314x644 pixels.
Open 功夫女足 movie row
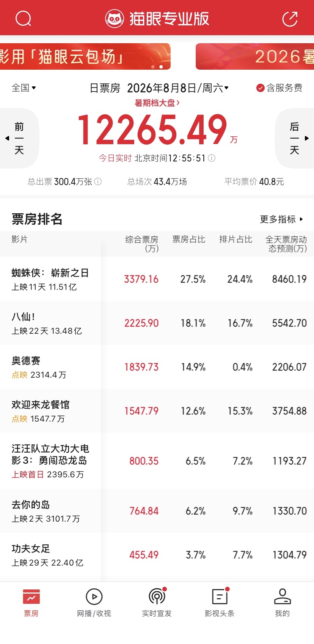(x=157, y=555)
